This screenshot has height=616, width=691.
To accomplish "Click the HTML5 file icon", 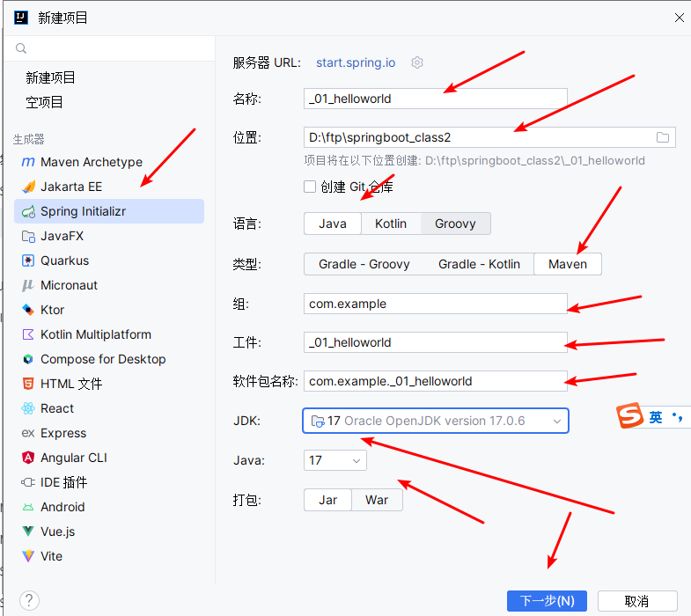I will pyautogui.click(x=28, y=384).
